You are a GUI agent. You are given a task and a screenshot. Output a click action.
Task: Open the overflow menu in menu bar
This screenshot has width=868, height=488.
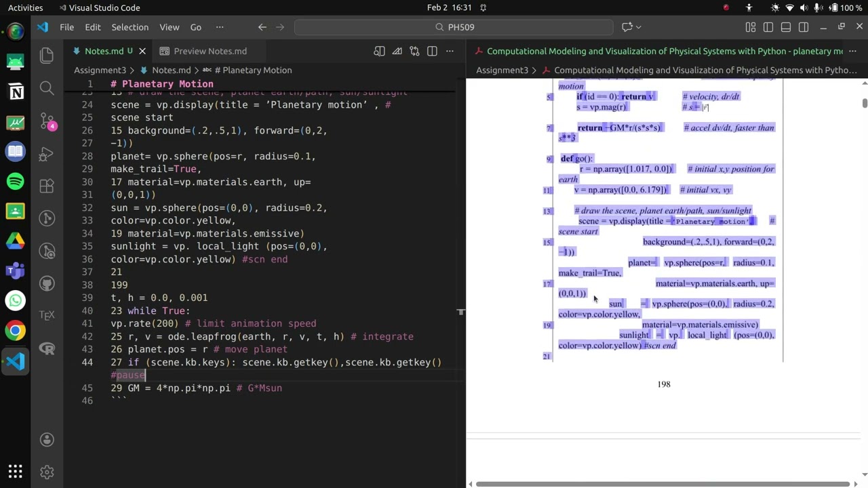(219, 27)
